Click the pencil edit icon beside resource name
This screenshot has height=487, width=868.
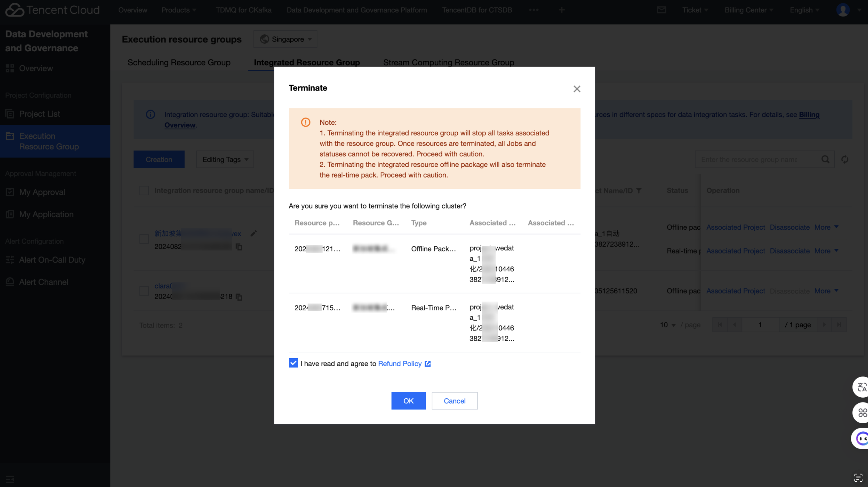pyautogui.click(x=254, y=233)
